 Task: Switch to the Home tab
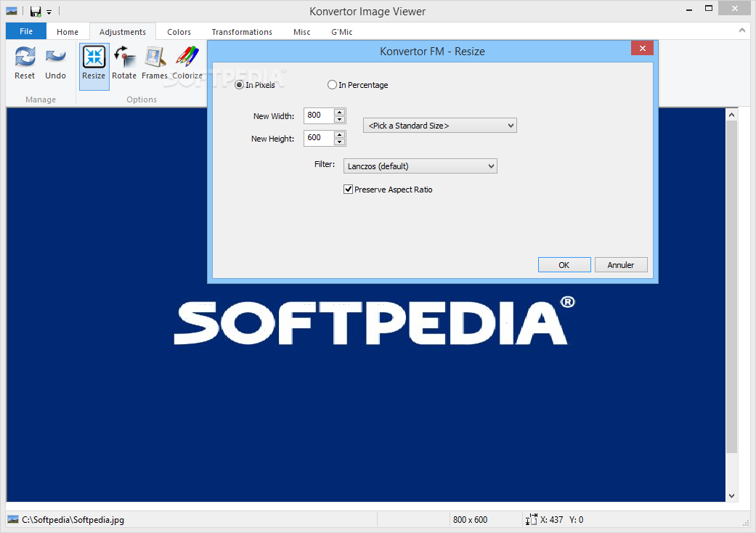tap(68, 32)
